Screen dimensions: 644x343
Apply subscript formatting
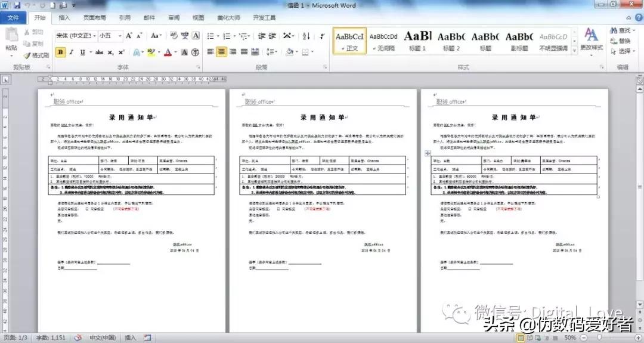tap(110, 52)
